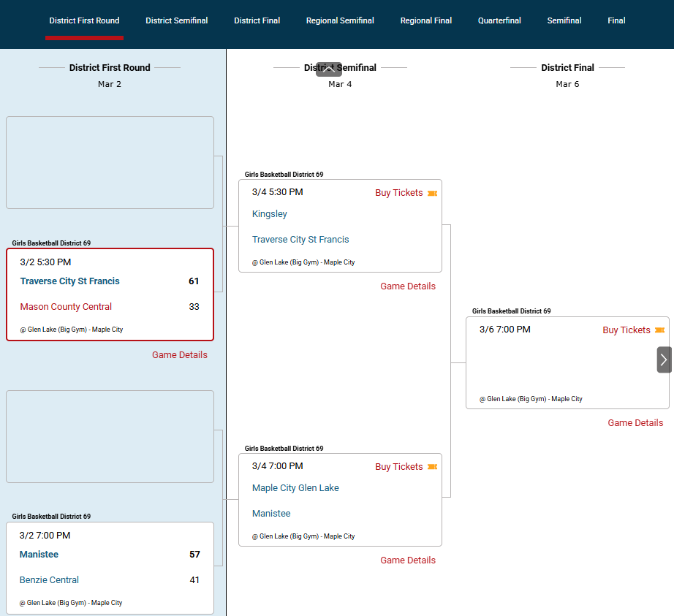Buy Tickets for 3/6 7:00 PM final
This screenshot has height=616, width=674.
(x=626, y=330)
